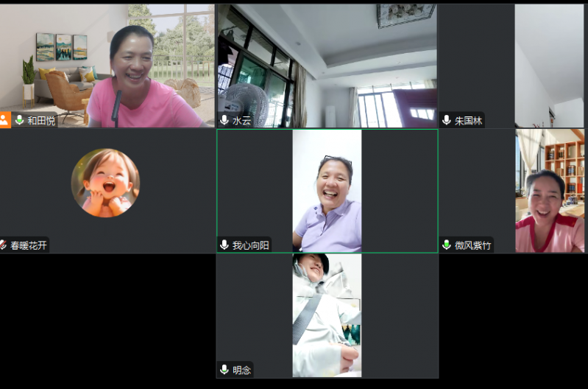Click the green microphone icon beside 微风紫竹
588x389 pixels.
447,245
